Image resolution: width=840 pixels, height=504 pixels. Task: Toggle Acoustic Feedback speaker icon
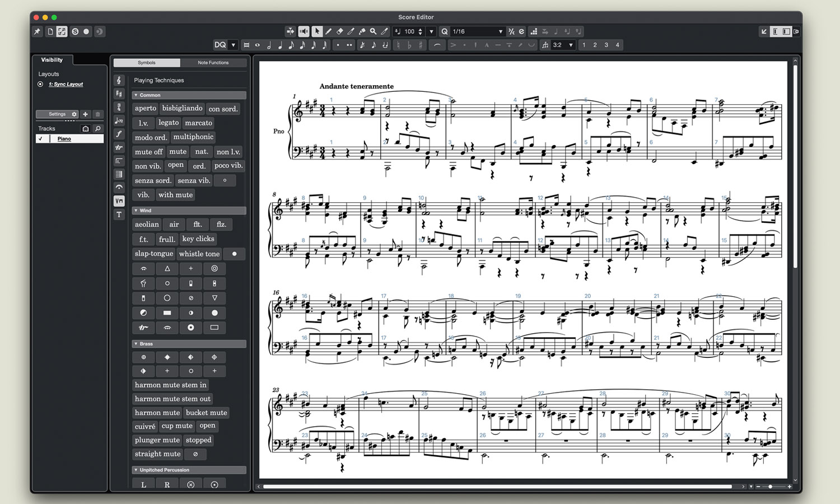point(304,31)
